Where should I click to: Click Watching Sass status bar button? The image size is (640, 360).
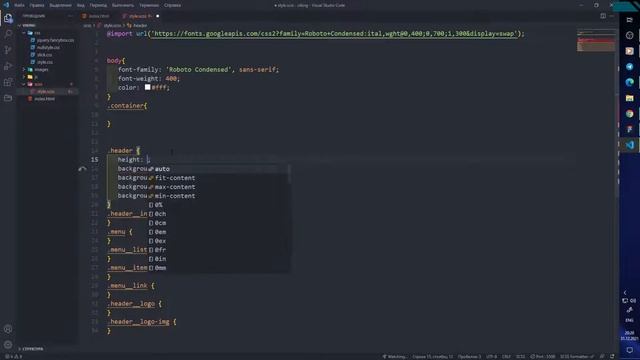pos(394,356)
